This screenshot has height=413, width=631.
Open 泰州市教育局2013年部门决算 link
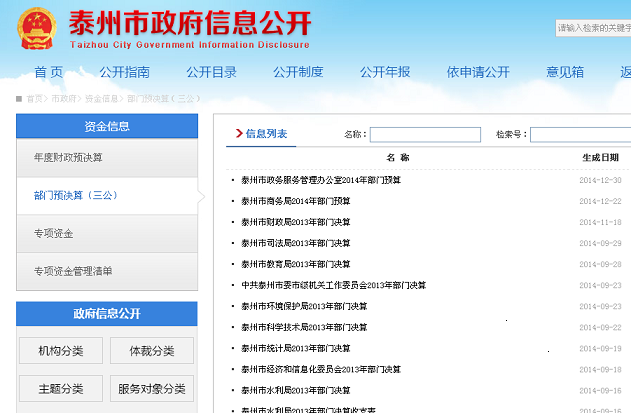point(295,264)
